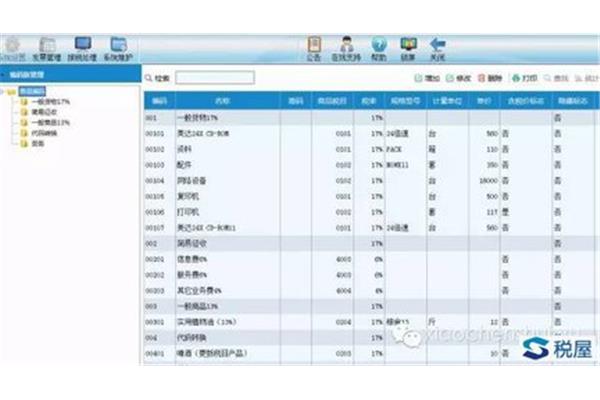Click the 单价 column header
Screen dimensions: 600x400
pyautogui.click(x=484, y=101)
